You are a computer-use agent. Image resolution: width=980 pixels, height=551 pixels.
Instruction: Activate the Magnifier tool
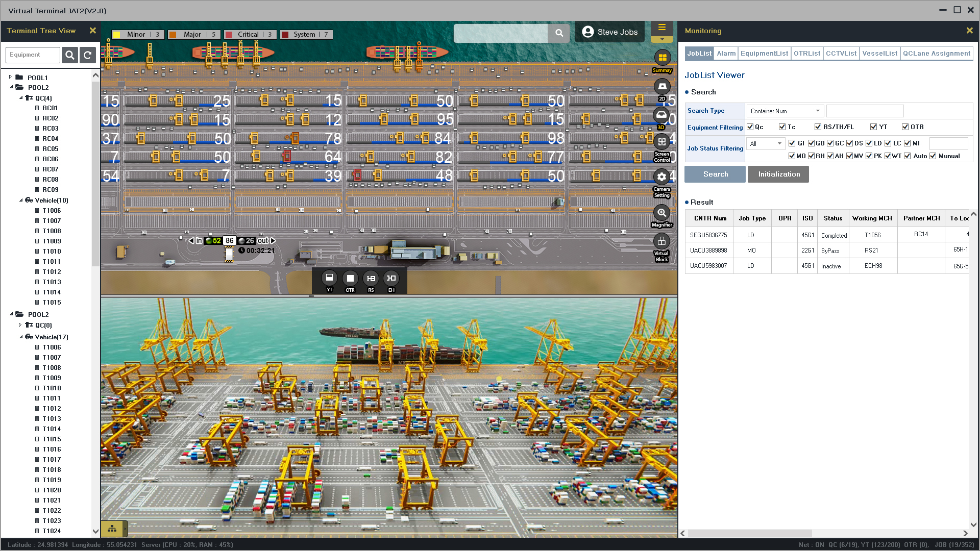click(661, 213)
